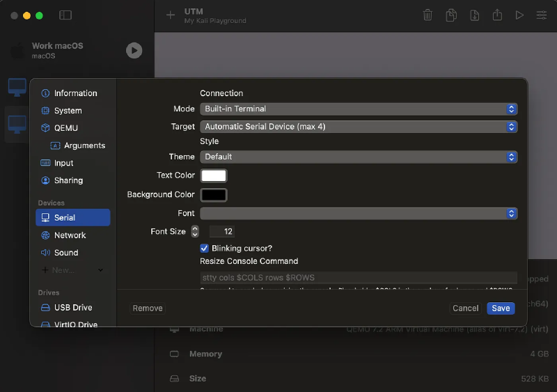Start the Work macOS virtual machine
Image resolution: width=557 pixels, height=392 pixels.
(x=134, y=50)
